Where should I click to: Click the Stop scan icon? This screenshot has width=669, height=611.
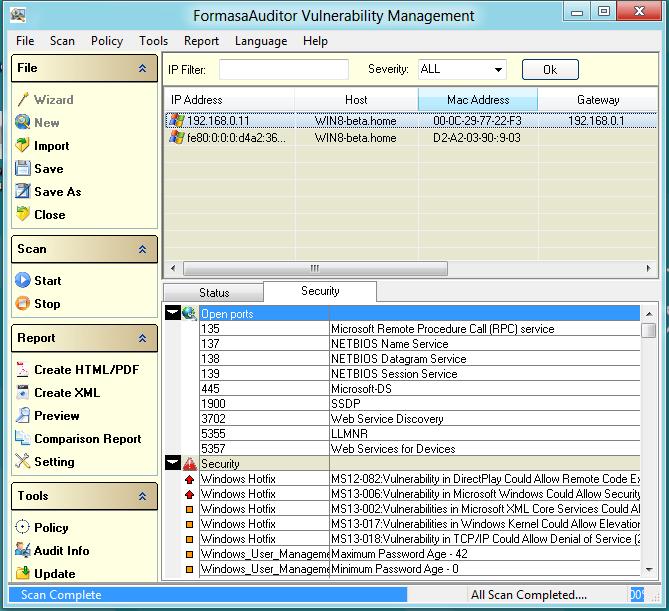click(x=23, y=303)
